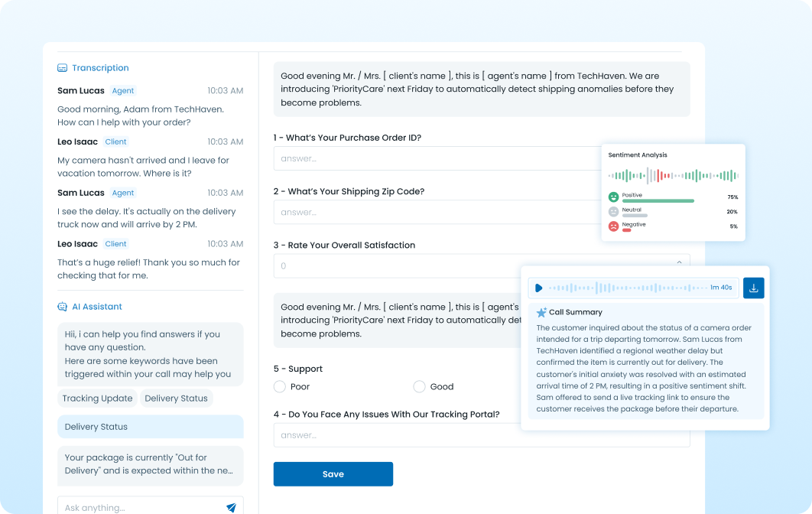Select the Tracking Update keyword chip
The image size is (812, 514).
(x=97, y=399)
